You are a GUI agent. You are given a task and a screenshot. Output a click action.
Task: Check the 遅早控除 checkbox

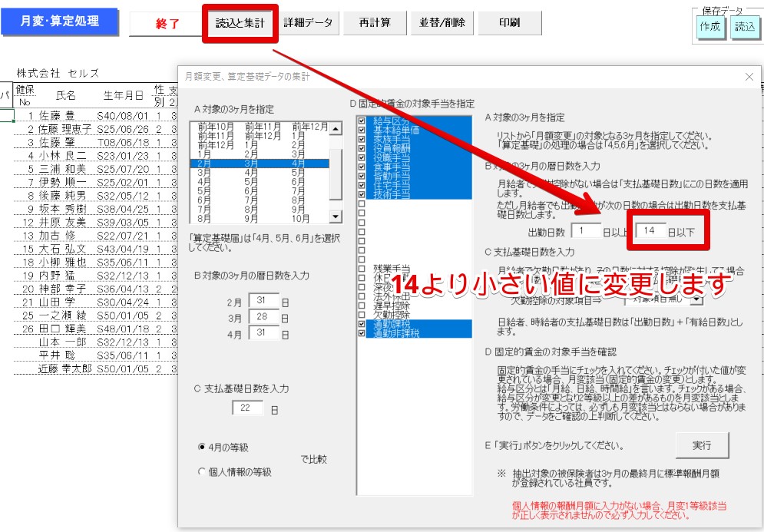pos(362,306)
